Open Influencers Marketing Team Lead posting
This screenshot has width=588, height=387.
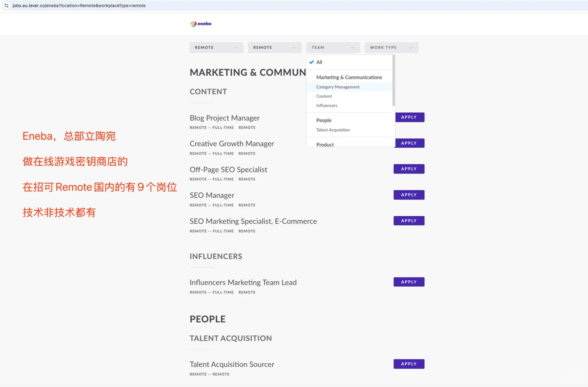pyautogui.click(x=243, y=283)
